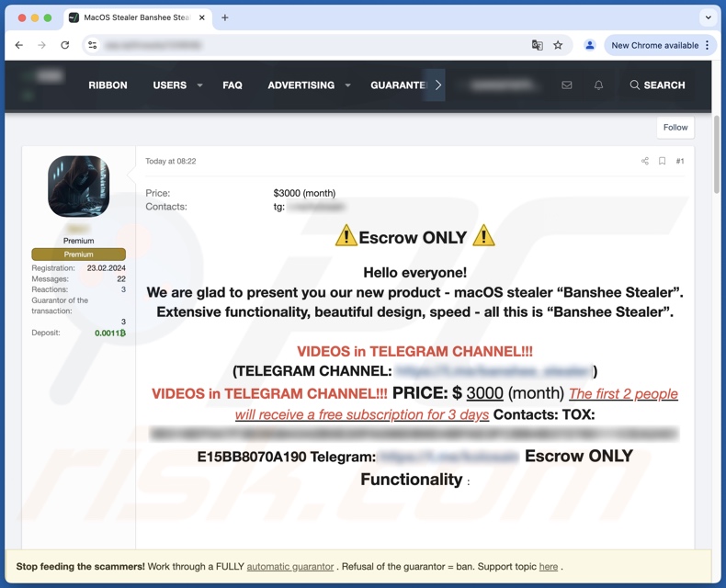Image resolution: width=726 pixels, height=588 pixels.
Task: Bookmark this page with the star icon
Action: click(x=558, y=45)
